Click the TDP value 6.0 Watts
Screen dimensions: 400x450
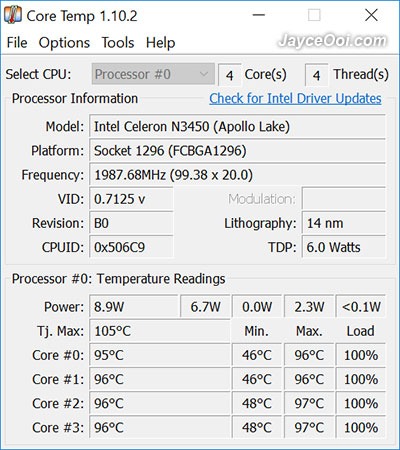pos(344,247)
